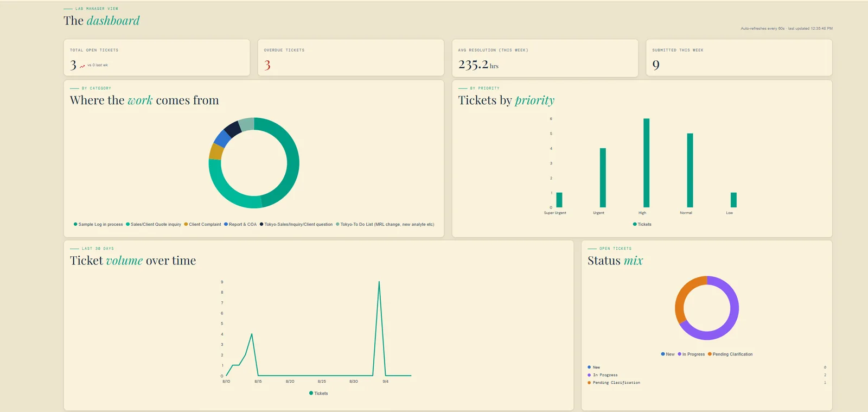Toggle the New legend item below the status donut
Viewport: 868px width, 412px height.
[668, 354]
